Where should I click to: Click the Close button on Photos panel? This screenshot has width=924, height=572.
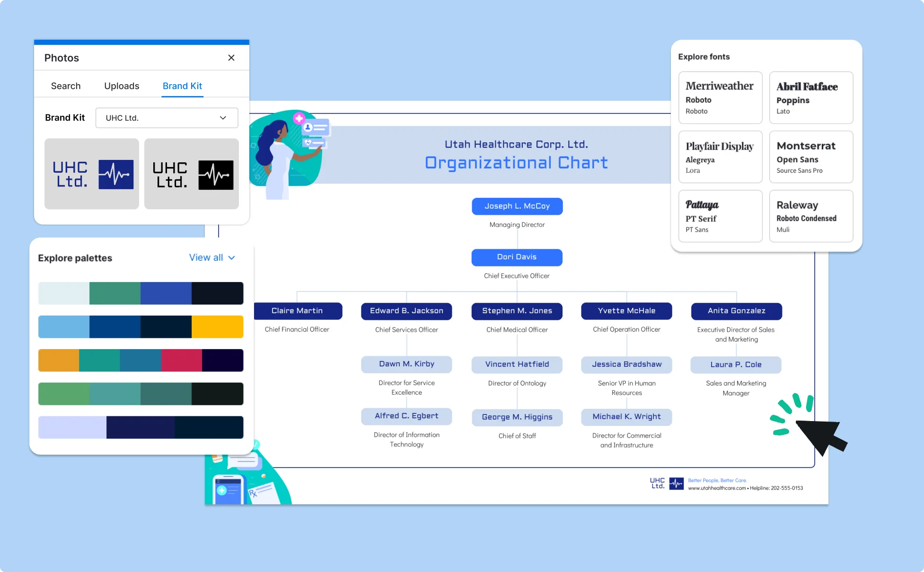tap(232, 58)
